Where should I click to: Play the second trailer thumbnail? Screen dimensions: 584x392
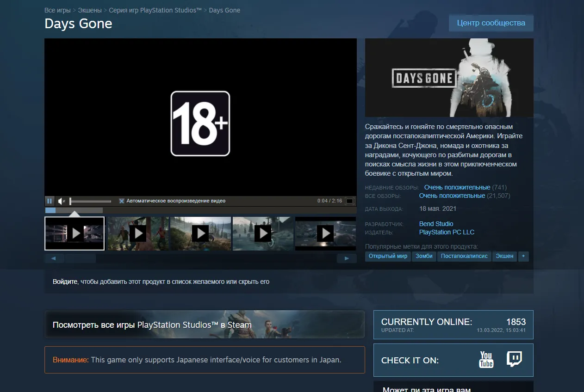pyautogui.click(x=137, y=233)
